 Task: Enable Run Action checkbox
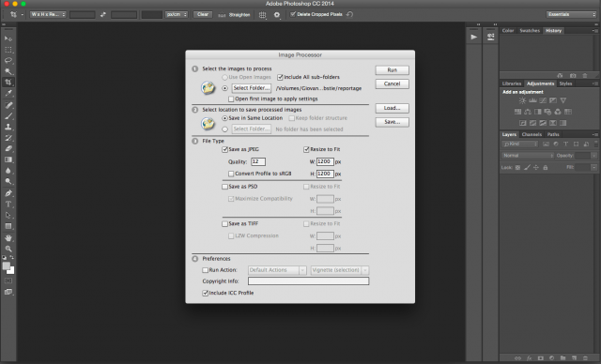(x=205, y=270)
